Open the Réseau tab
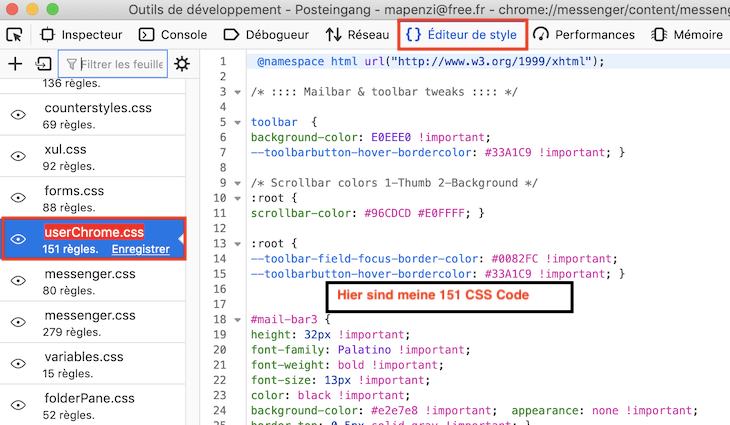The width and height of the screenshot is (730, 425). (357, 35)
